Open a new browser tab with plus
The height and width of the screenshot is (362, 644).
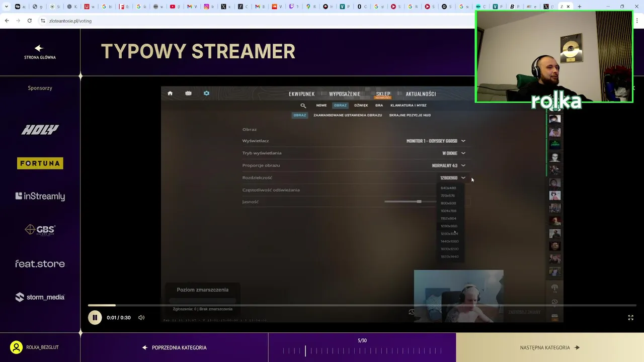580,7
